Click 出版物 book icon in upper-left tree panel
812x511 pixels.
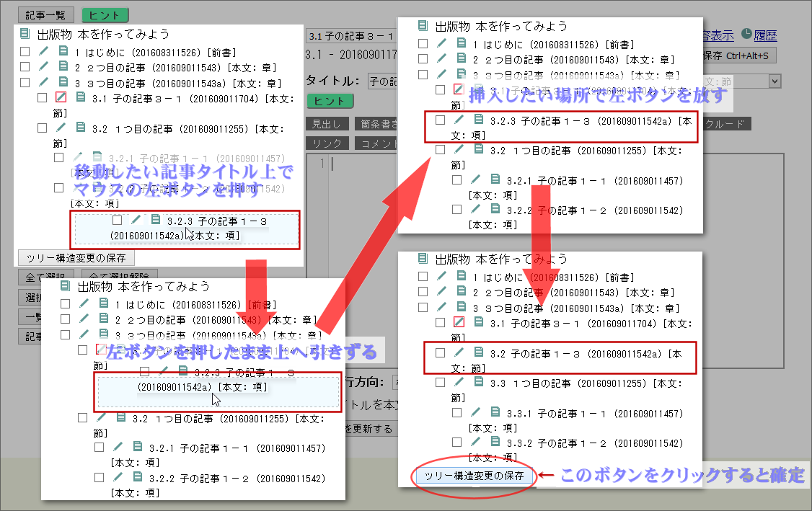tap(25, 34)
